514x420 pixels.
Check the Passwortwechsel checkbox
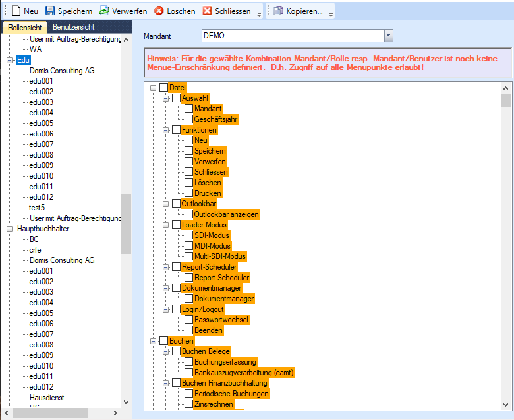[189, 320]
